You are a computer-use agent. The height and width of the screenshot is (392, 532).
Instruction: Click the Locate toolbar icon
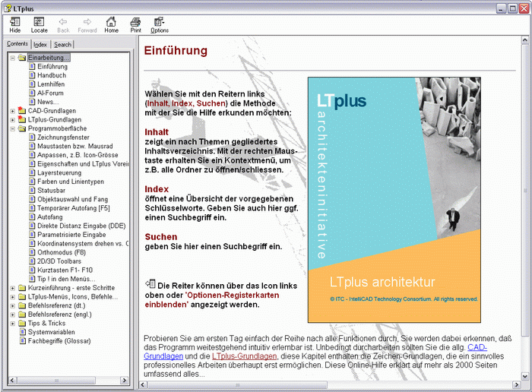click(x=39, y=22)
